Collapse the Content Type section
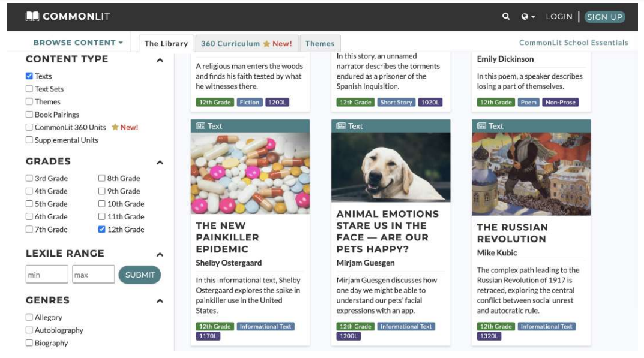The width and height of the screenshot is (644, 358). [x=160, y=61]
